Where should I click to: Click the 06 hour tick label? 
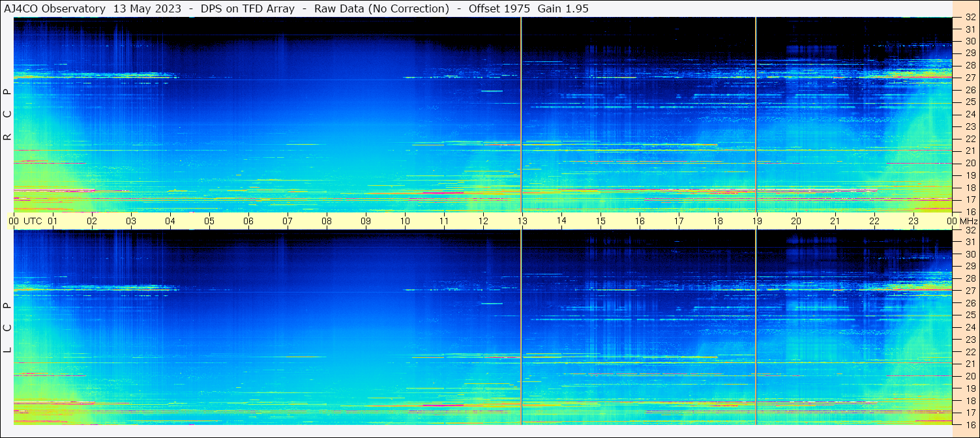[248, 221]
